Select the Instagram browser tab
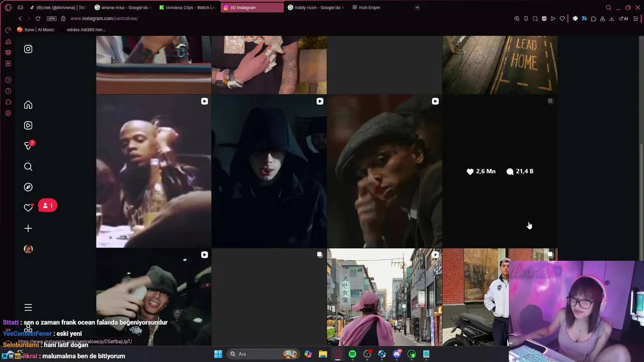Screen dimensions: 644x362 coord(252,8)
